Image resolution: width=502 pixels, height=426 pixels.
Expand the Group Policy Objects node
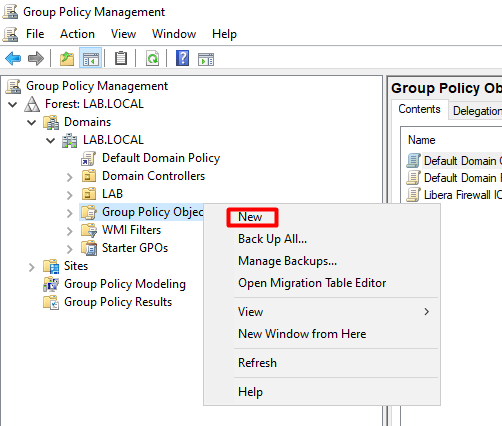[69, 213]
